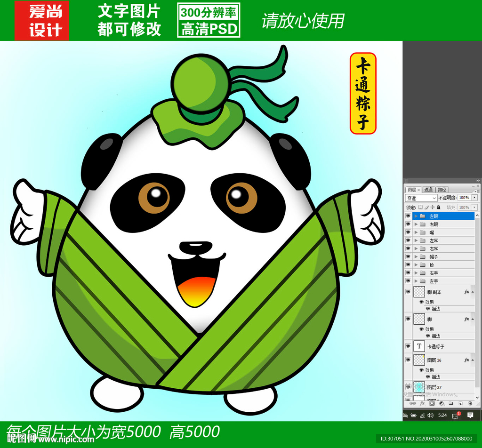Click the lock transparent pixels icon
Screen dimensions: 482x448
420,207
